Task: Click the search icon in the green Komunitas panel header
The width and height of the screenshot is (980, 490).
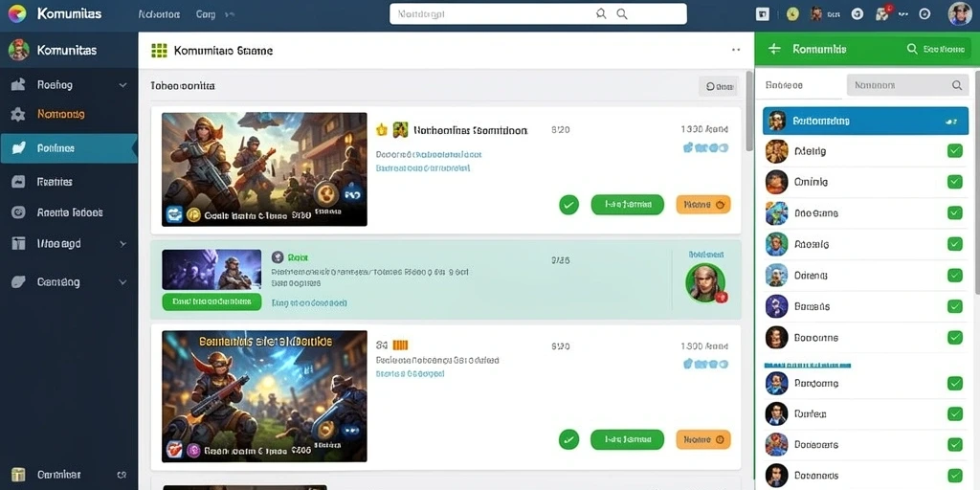Action: [x=912, y=49]
